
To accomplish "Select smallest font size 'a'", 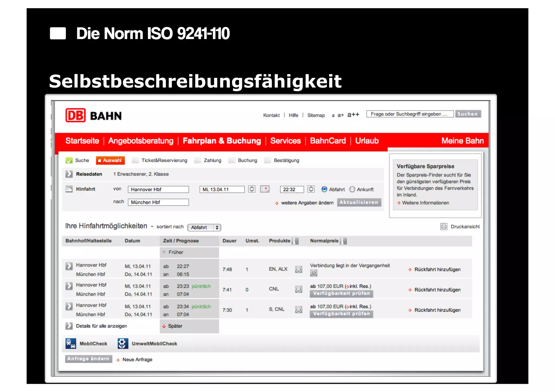I will tap(333, 115).
